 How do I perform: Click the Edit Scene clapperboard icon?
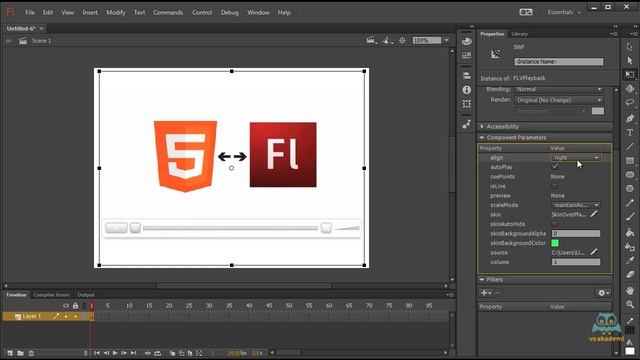coord(370,40)
